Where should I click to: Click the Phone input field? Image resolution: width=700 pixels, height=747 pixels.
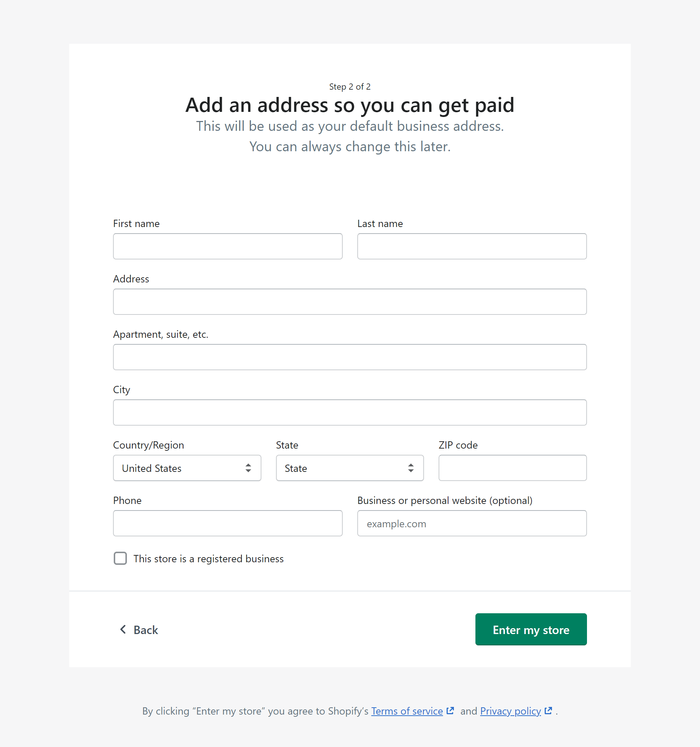pos(227,523)
